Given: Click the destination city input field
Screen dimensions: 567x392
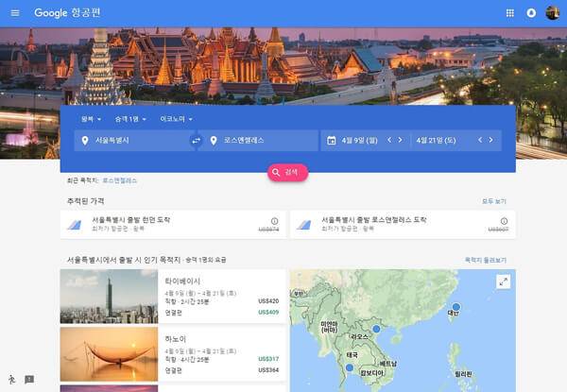Looking at the screenshot, I should point(260,140).
